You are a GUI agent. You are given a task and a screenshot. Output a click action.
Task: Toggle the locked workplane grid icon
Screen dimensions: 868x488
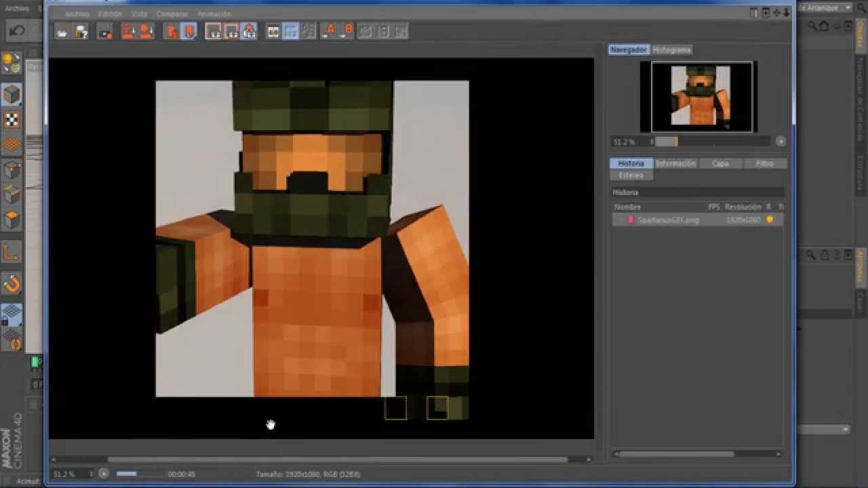pos(12,314)
